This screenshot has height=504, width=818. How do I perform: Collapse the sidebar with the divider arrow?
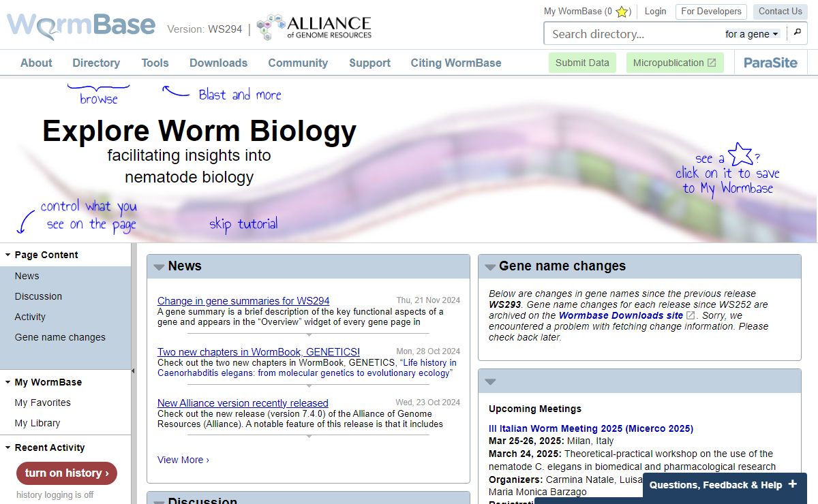[x=133, y=371]
